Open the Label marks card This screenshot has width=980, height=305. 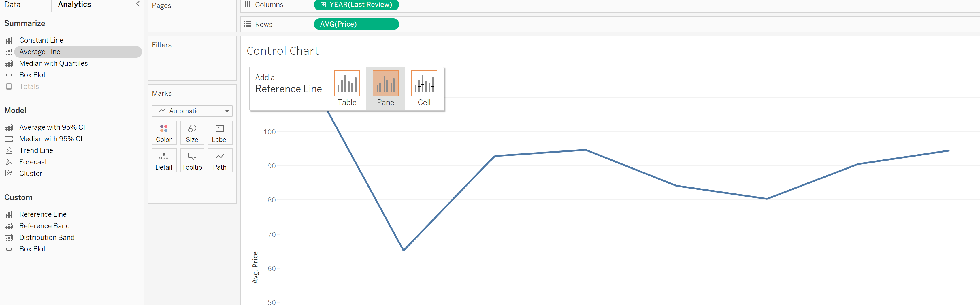point(220,133)
